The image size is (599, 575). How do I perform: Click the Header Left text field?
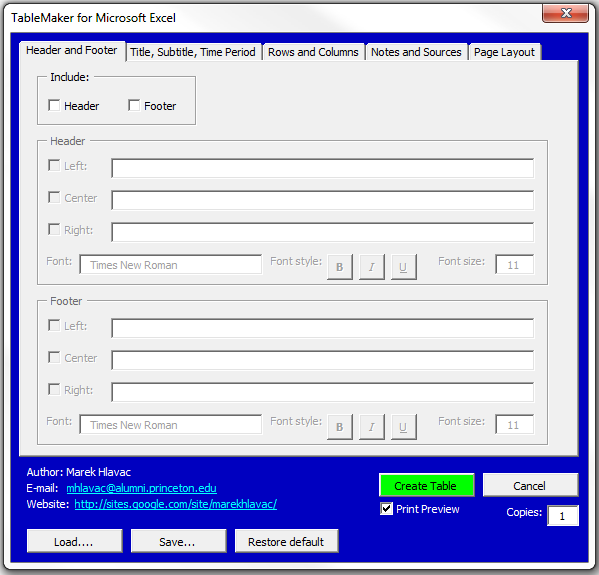pos(322,168)
